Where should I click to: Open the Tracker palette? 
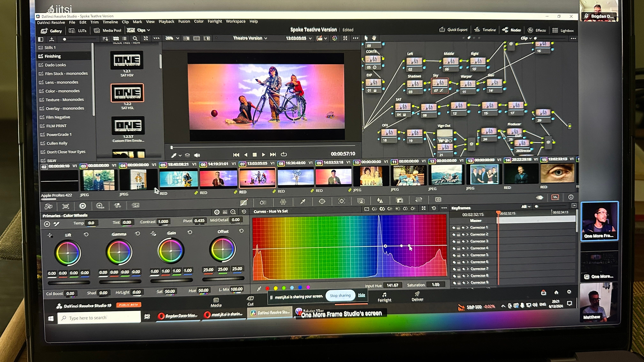coord(341,201)
